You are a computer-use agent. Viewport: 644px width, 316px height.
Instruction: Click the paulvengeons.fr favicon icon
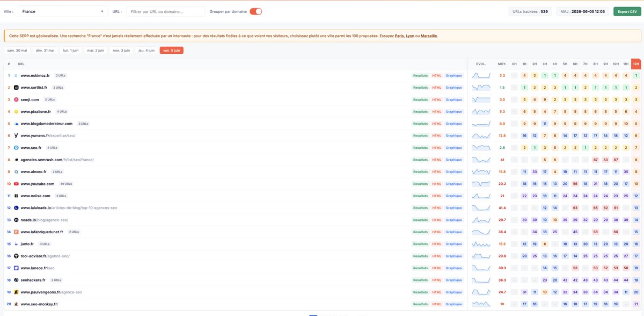(16, 292)
